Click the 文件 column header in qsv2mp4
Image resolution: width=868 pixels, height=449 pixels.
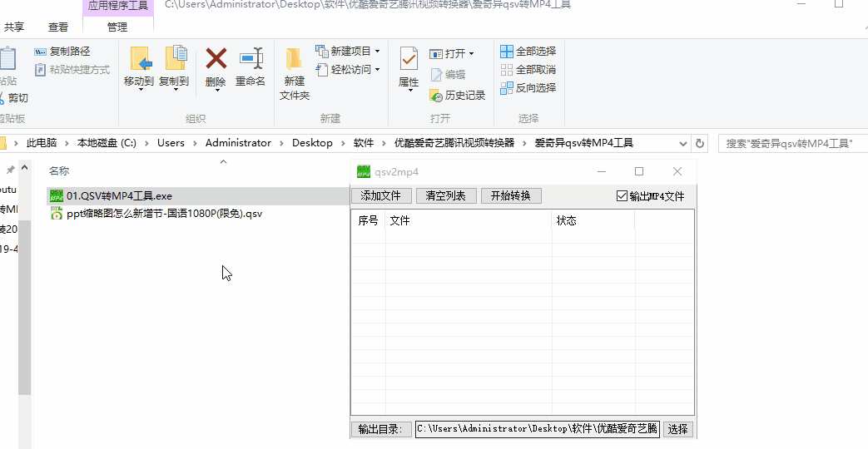469,220
